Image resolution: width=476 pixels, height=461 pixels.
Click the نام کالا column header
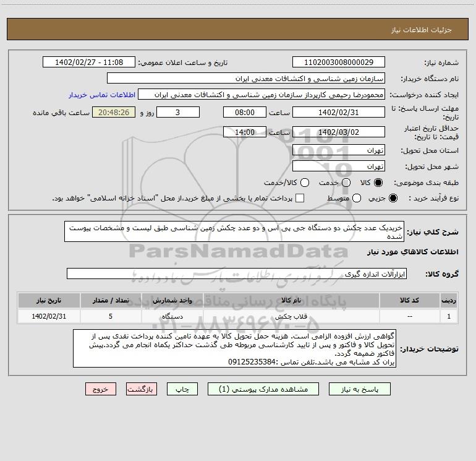point(291,300)
